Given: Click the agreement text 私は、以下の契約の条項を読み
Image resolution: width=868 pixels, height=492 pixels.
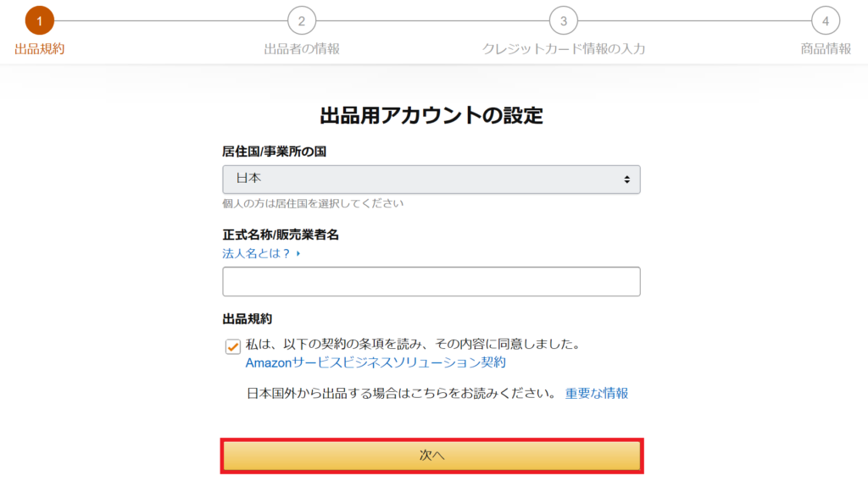Looking at the screenshot, I should [336, 344].
